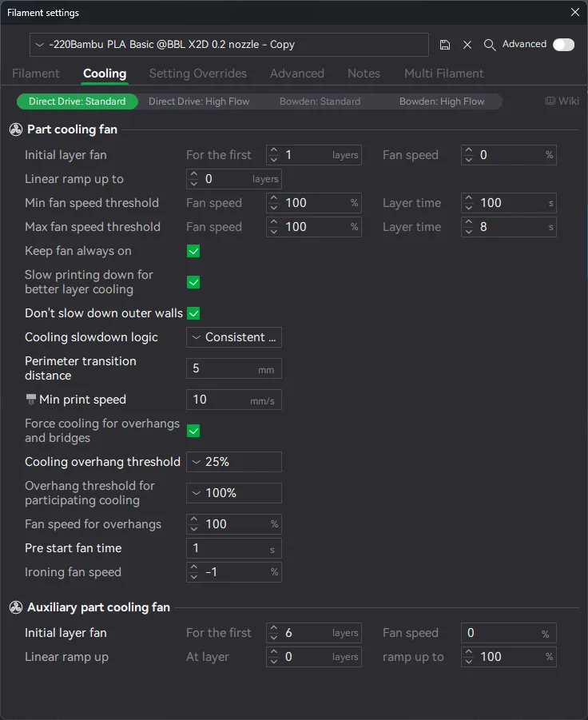Uncheck Slow printing down for better layer cooling
Viewport: 588px width, 720px height.
click(x=193, y=282)
